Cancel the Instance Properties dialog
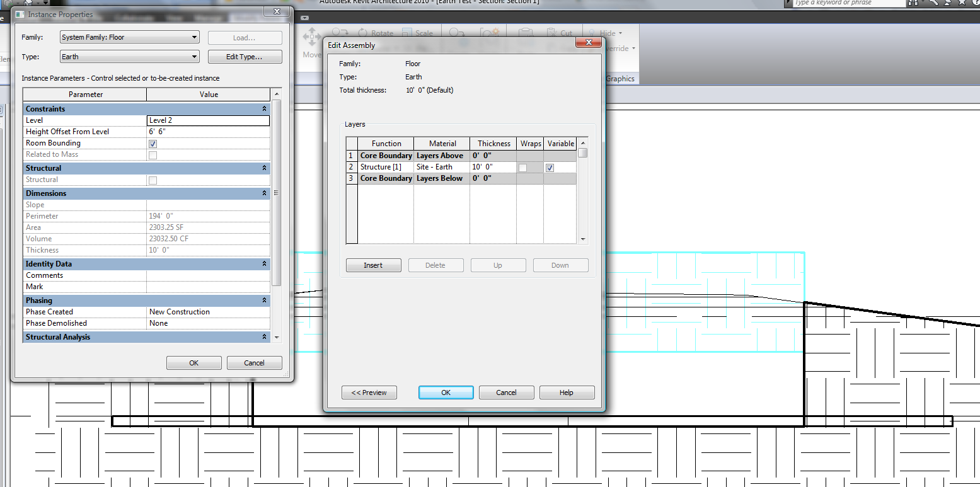 [x=255, y=363]
